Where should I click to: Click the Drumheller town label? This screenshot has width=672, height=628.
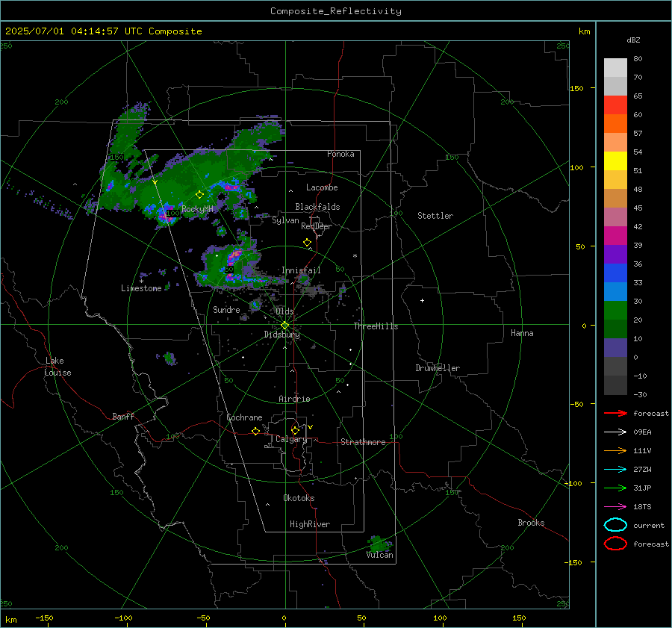[438, 368]
